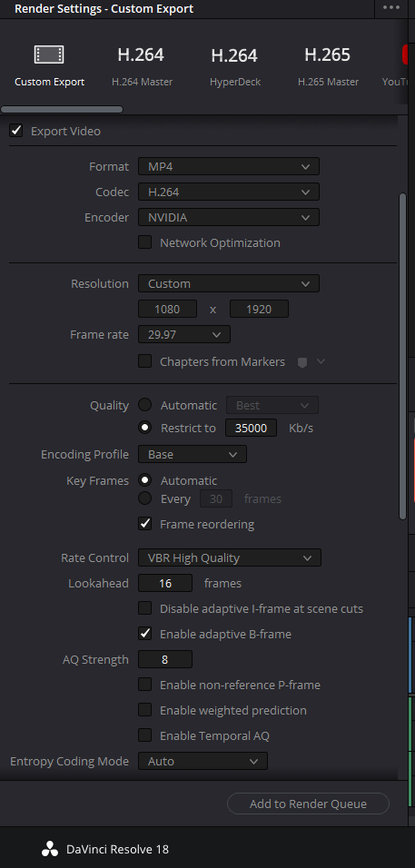Toggle Enable adaptive B-frame checkbox

tap(145, 634)
